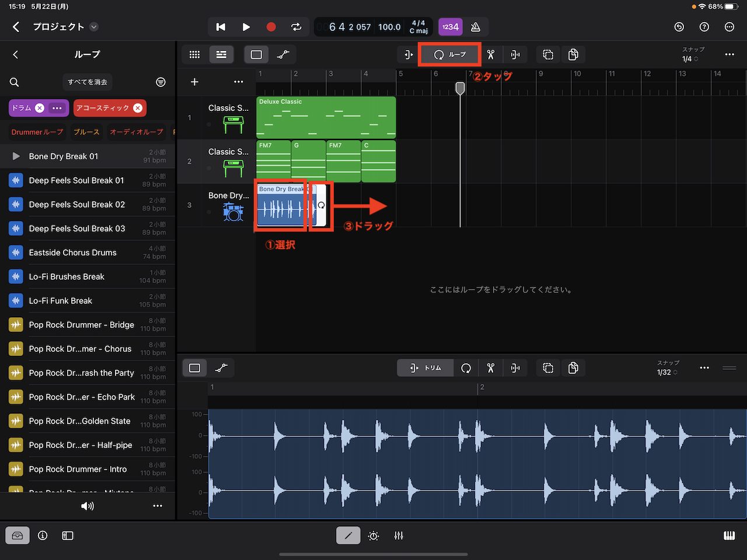Open the ドラム tag more options

57,108
